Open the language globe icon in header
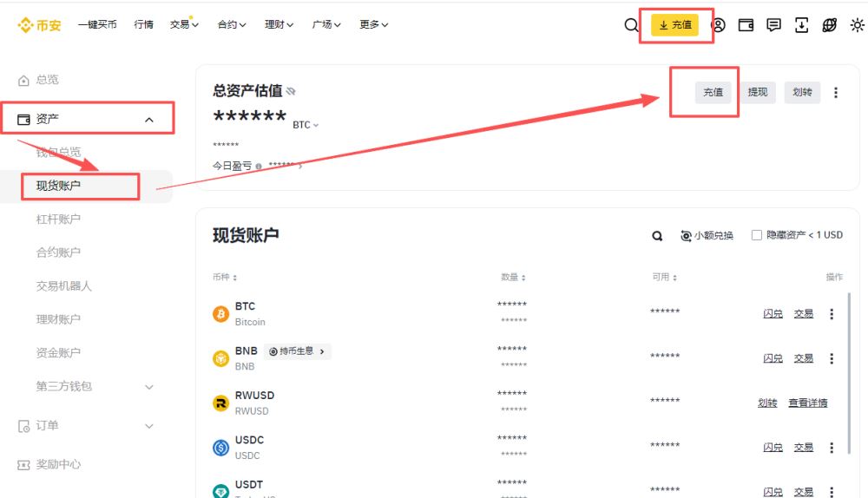Screen dimensions: 868x498 [x=829, y=25]
